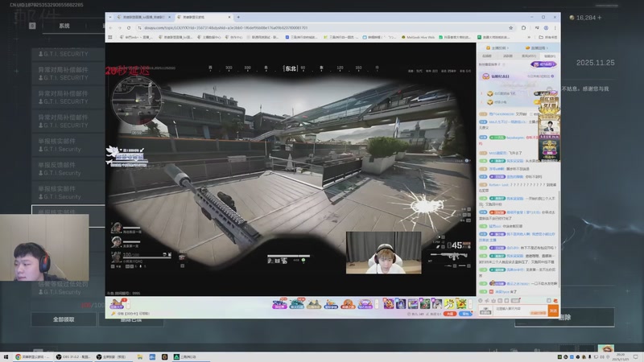Bookmark this page with the star icon
The image size is (644, 362).
[x=510, y=28]
